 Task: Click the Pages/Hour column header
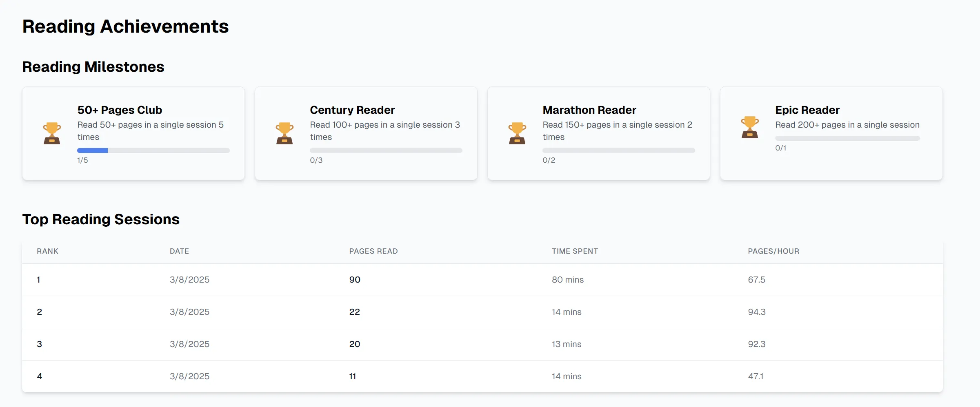click(x=773, y=251)
